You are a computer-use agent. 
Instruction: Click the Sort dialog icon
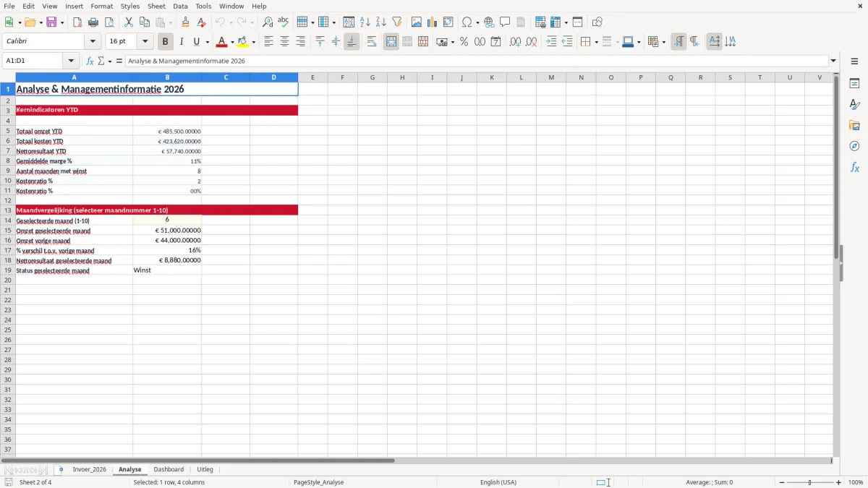[x=349, y=22]
